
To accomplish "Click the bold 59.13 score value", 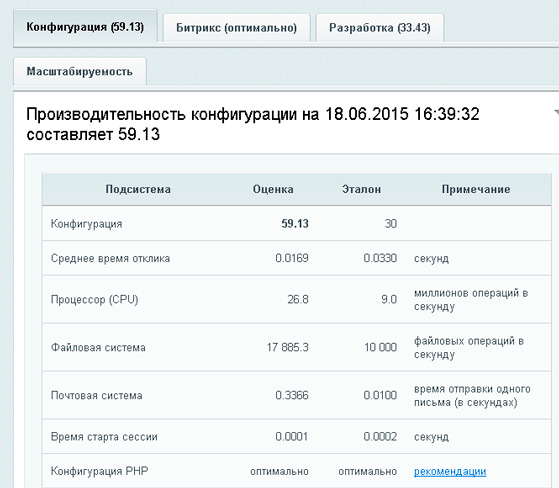I will point(295,224).
